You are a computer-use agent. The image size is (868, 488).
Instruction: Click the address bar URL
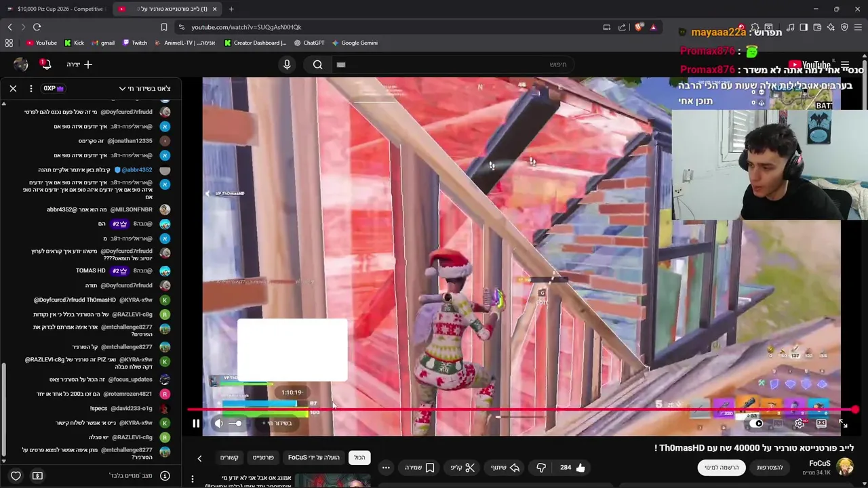click(x=246, y=27)
